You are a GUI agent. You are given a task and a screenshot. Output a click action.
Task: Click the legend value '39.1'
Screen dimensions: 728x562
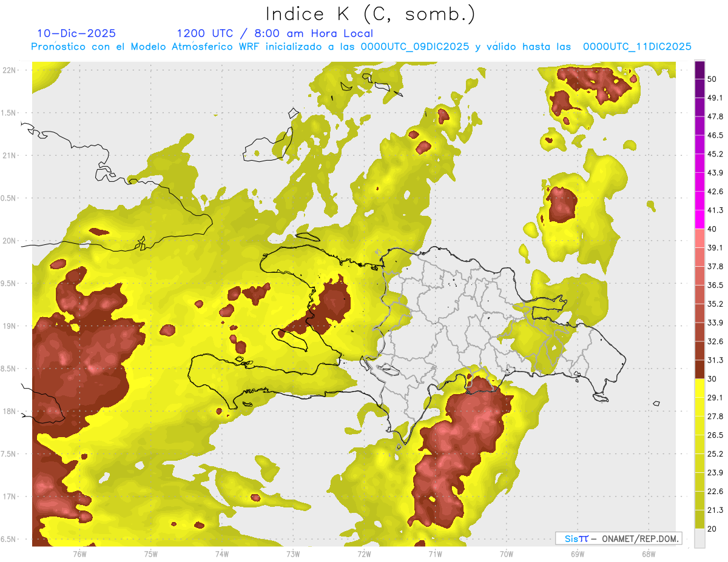coord(716,248)
